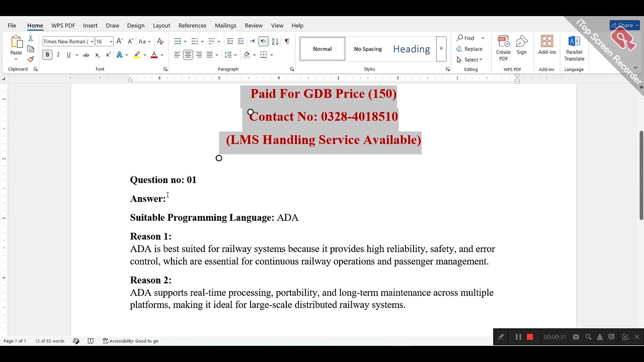This screenshot has width=644, height=362.
Task: Toggle Underline formatting
Action: pyautogui.click(x=69, y=55)
